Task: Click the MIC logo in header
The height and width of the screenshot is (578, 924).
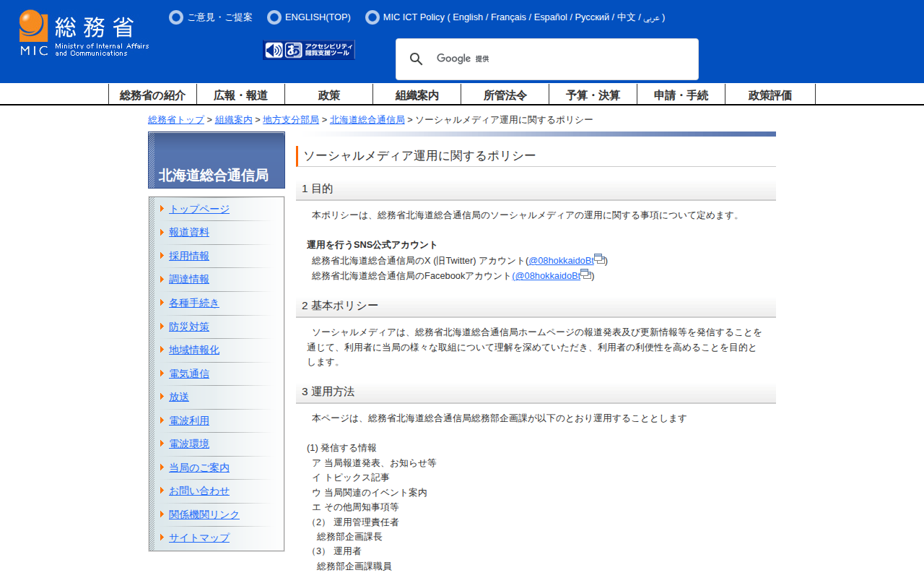Action: point(84,33)
